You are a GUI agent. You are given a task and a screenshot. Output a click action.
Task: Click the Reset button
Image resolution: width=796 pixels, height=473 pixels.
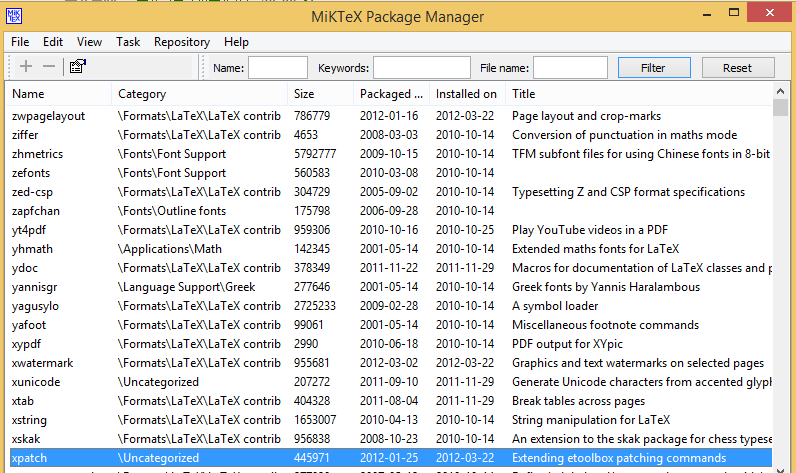pos(738,67)
